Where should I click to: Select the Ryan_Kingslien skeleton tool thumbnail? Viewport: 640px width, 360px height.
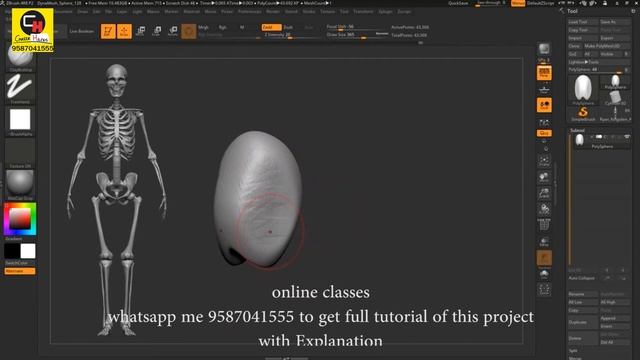pyautogui.click(x=615, y=114)
